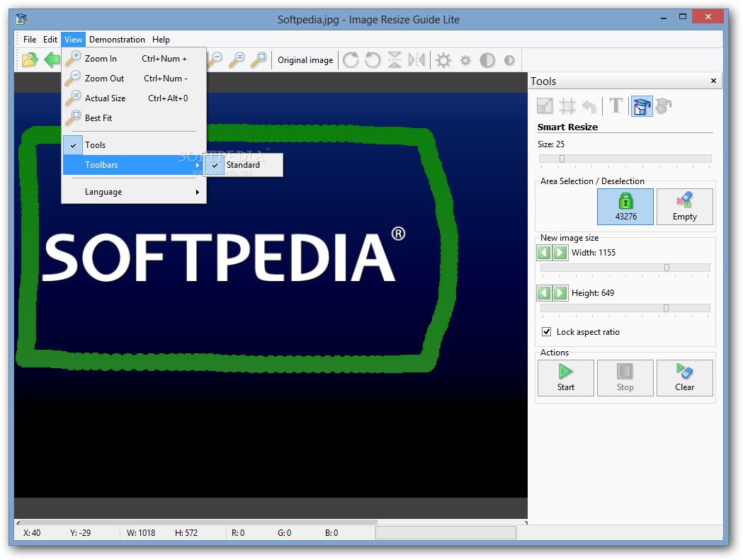Toggle the Lock aspect ratio checkbox
Image resolution: width=743 pixels, height=560 pixels.
pos(546,331)
